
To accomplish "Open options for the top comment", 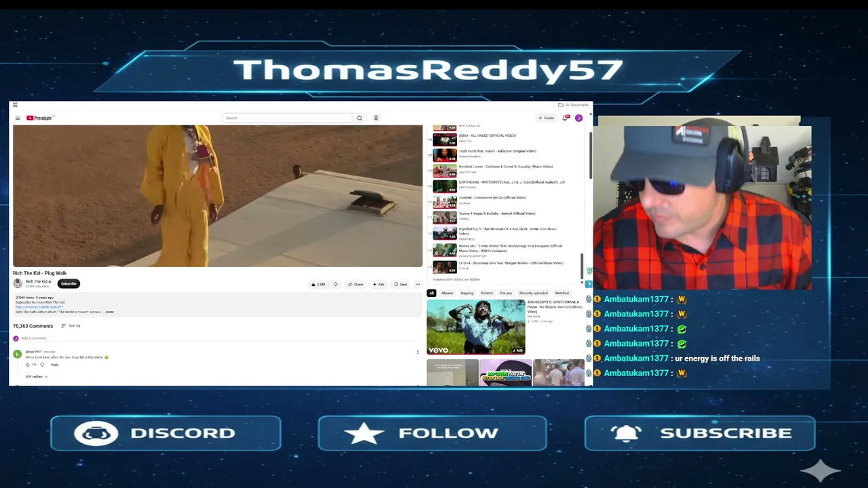I will (x=418, y=352).
